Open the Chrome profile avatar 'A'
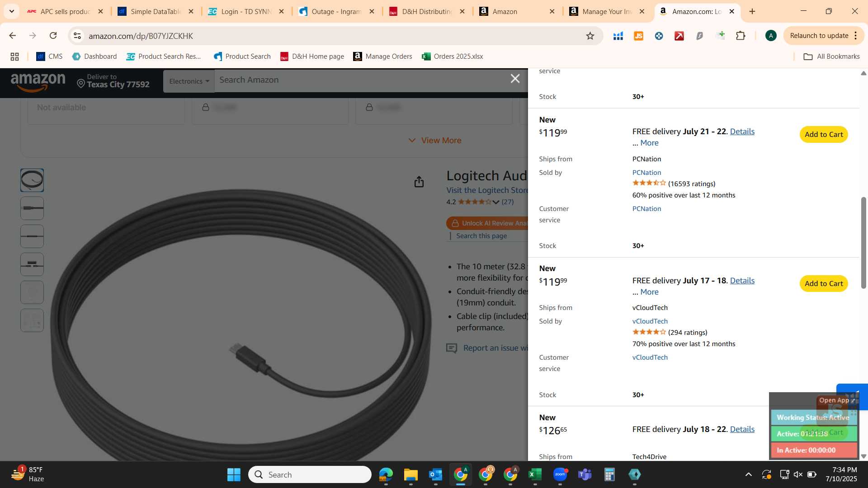 771,36
